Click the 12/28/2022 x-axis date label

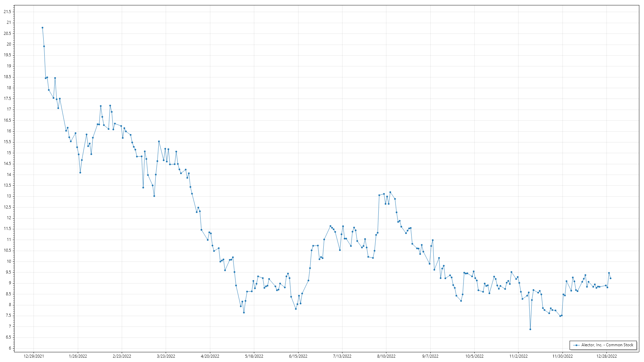606,356
